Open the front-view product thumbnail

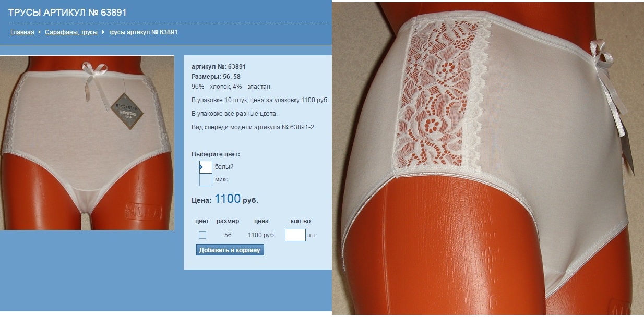tap(87, 143)
